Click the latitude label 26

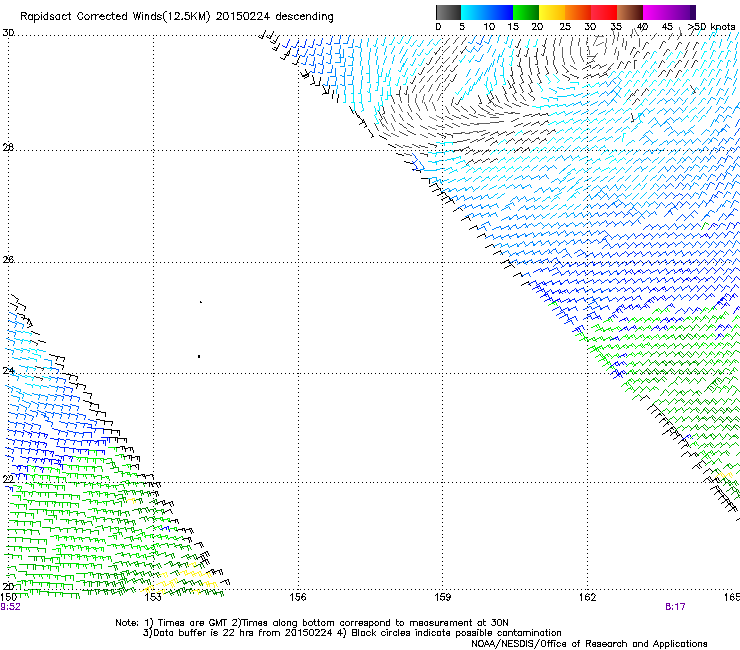pyautogui.click(x=8, y=260)
